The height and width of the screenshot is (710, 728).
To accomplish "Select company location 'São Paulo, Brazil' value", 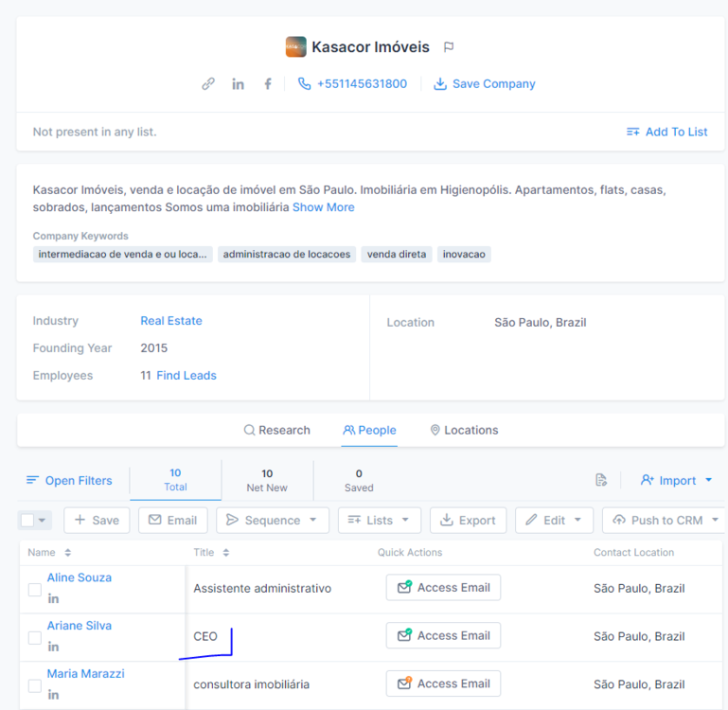I will coord(540,323).
